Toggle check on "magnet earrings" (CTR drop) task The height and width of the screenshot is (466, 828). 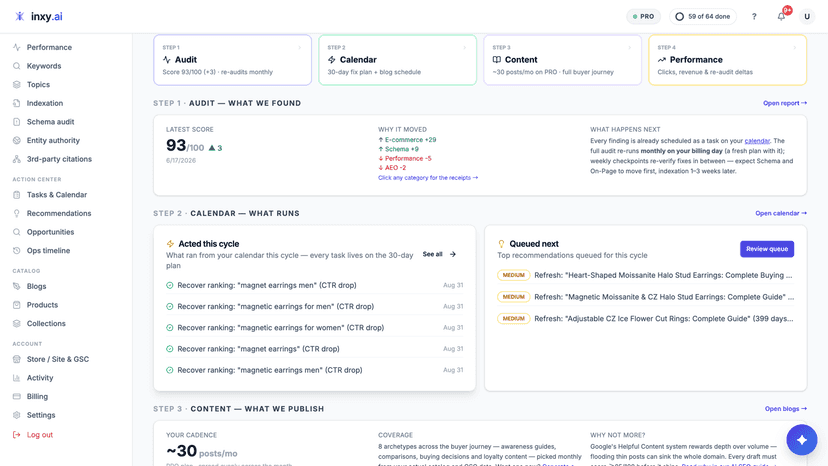coord(170,349)
